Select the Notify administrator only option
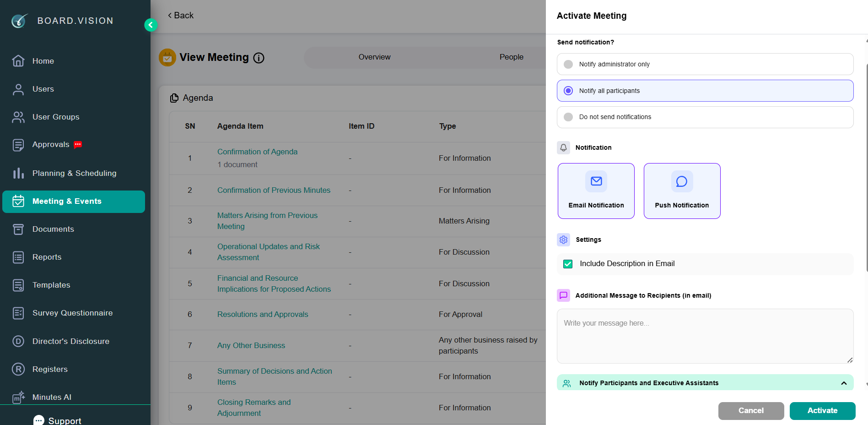The image size is (868, 425). (x=705, y=64)
